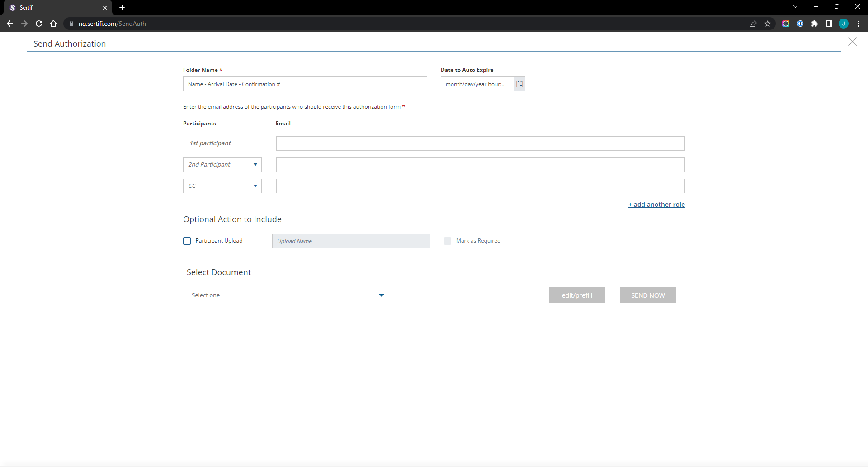868x467 pixels.
Task: Open the Date to Auto Expire calendar picker
Action: (519, 84)
